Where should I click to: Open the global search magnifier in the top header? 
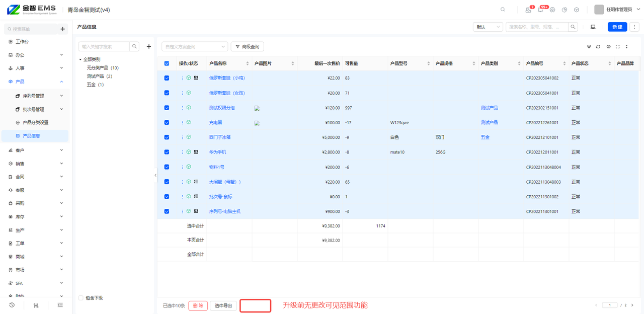(x=503, y=10)
